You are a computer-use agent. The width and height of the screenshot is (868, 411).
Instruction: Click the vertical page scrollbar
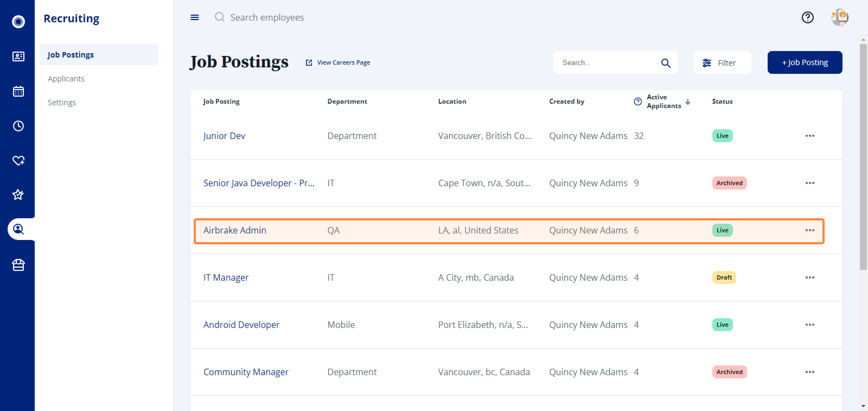(x=863, y=157)
